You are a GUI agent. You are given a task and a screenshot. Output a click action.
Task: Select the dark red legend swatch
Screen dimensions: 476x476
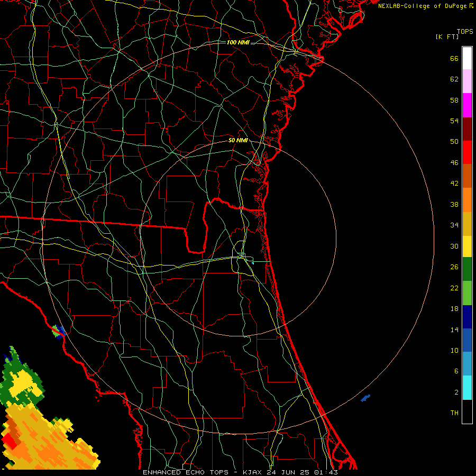point(467,129)
